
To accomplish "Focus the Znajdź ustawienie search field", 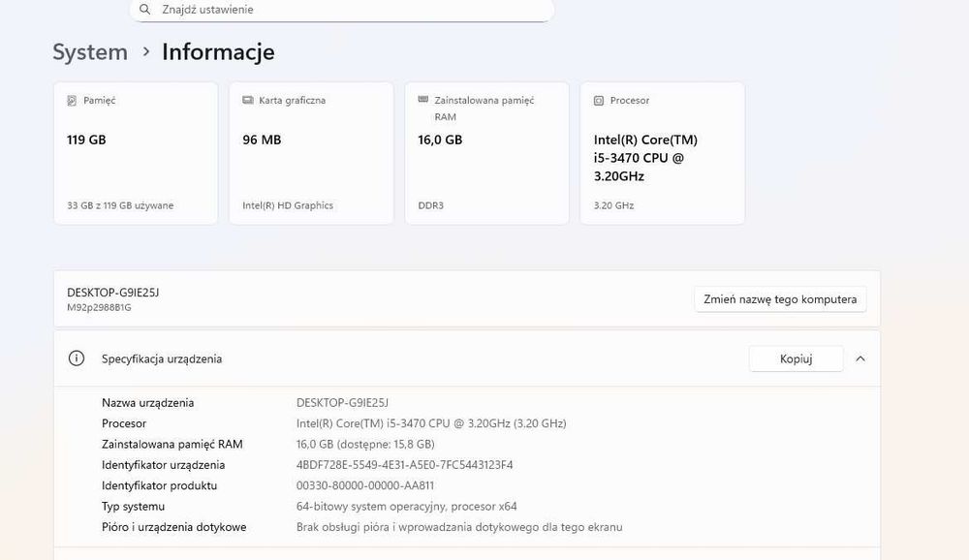I will (349, 10).
